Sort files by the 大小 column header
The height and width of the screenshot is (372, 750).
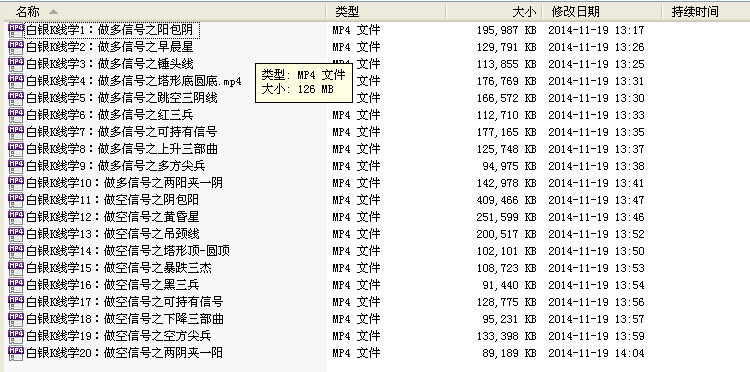coord(494,11)
